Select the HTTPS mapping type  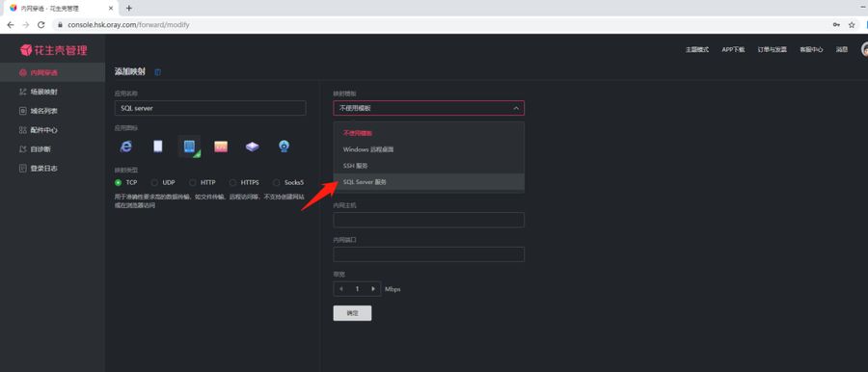(x=244, y=182)
